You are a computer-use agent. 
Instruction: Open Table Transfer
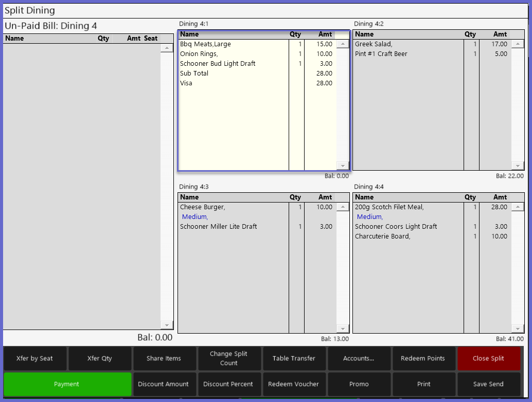point(294,358)
